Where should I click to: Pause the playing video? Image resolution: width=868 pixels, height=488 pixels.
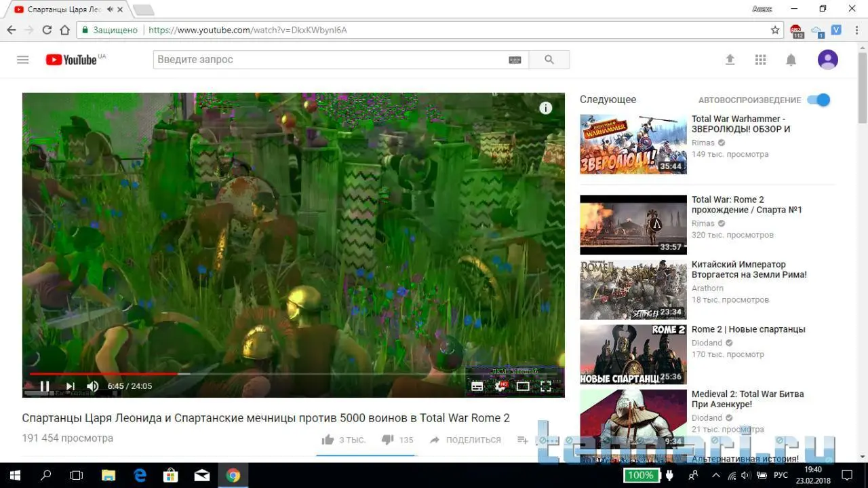tap(45, 386)
